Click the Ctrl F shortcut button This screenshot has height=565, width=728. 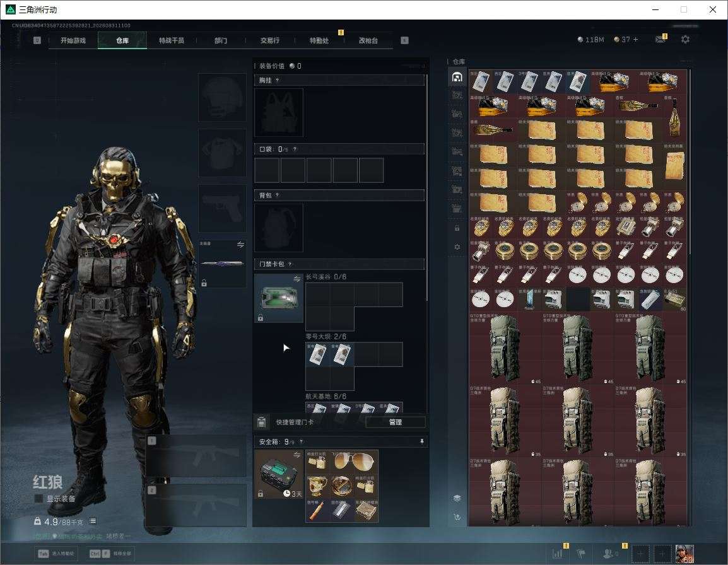pos(110,554)
